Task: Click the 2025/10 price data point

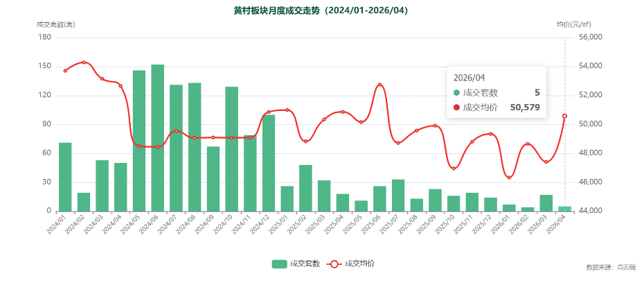Action: (454, 169)
